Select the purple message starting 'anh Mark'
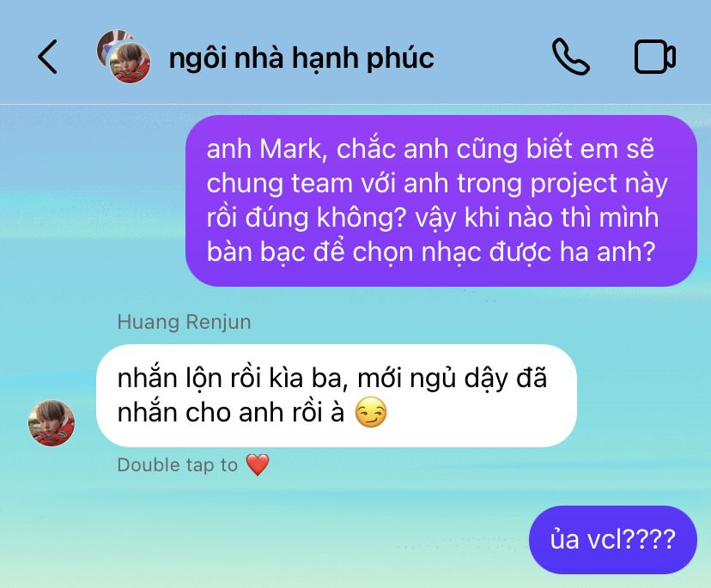The width and height of the screenshot is (711, 588). (441, 200)
